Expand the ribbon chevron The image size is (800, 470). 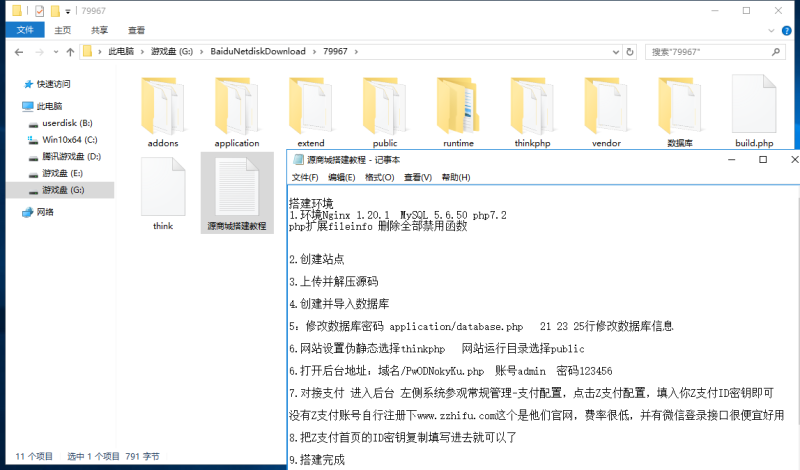[x=771, y=31]
